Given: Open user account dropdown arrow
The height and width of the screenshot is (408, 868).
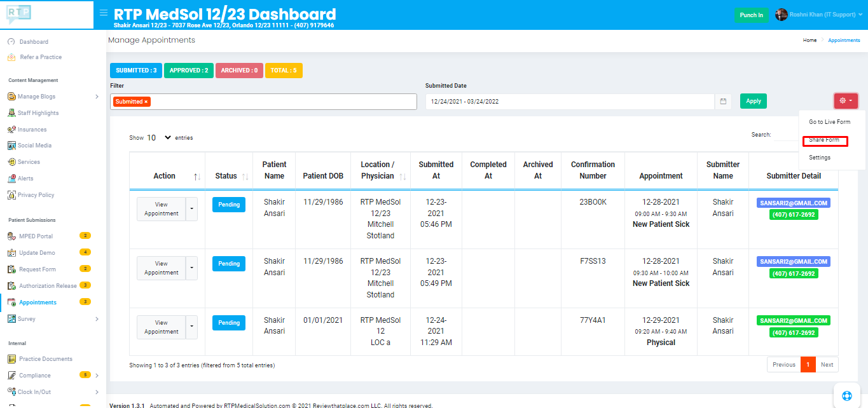Looking at the screenshot, I should tap(860, 15).
